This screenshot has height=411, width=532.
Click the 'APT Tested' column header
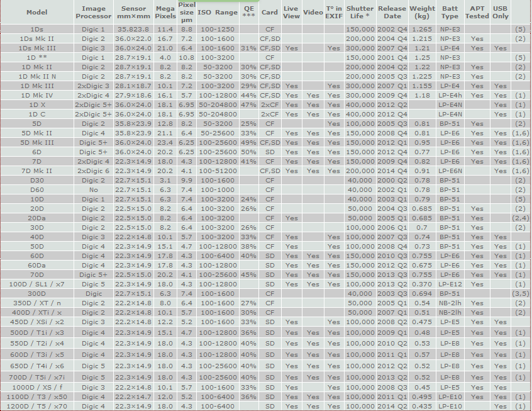click(x=477, y=12)
